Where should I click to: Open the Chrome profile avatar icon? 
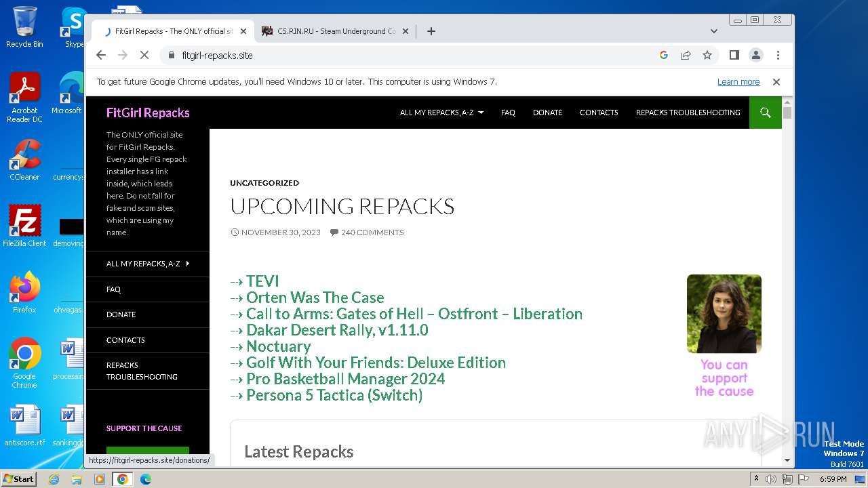click(756, 55)
